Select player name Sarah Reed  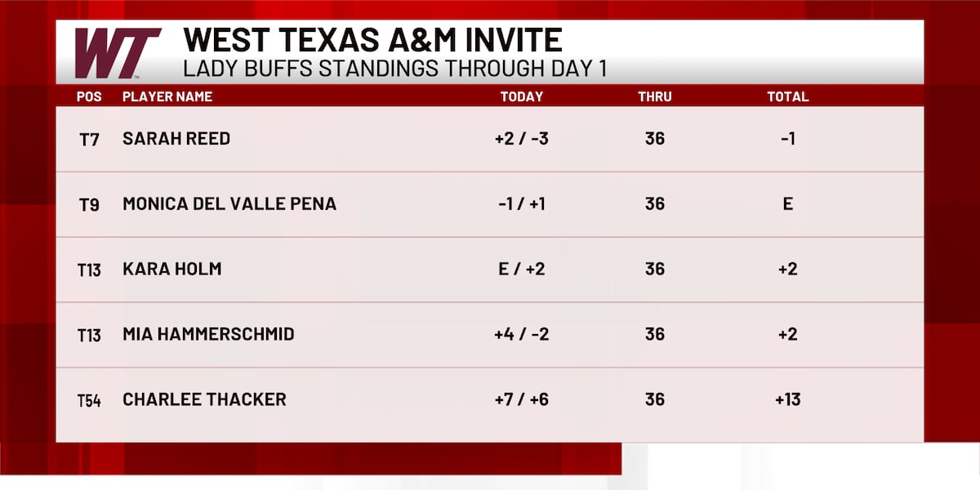coord(176,139)
